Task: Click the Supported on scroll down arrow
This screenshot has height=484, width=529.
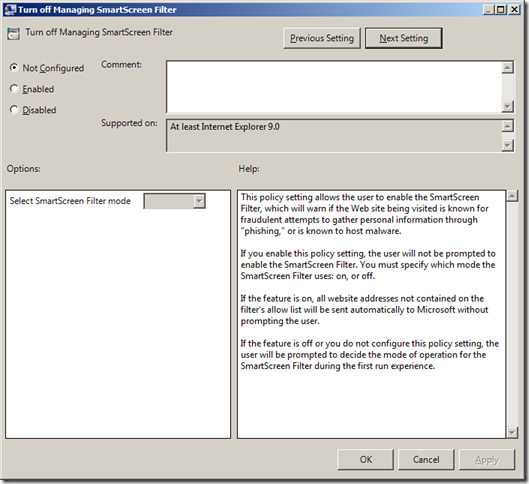Action: coord(507,145)
